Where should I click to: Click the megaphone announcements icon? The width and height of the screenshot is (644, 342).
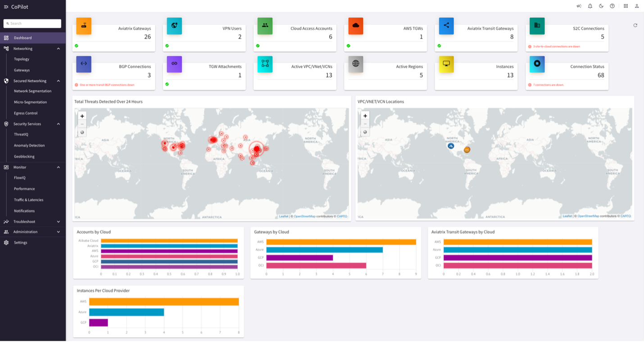pyautogui.click(x=579, y=6)
